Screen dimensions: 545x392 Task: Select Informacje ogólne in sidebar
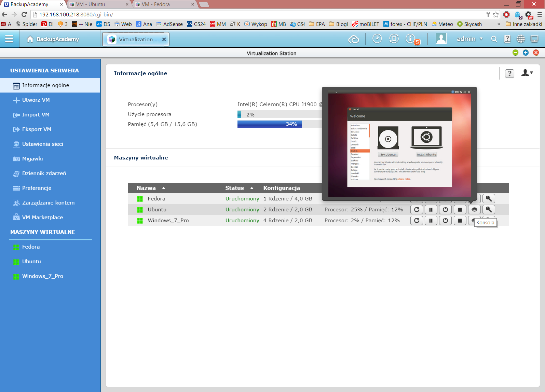[50, 85]
